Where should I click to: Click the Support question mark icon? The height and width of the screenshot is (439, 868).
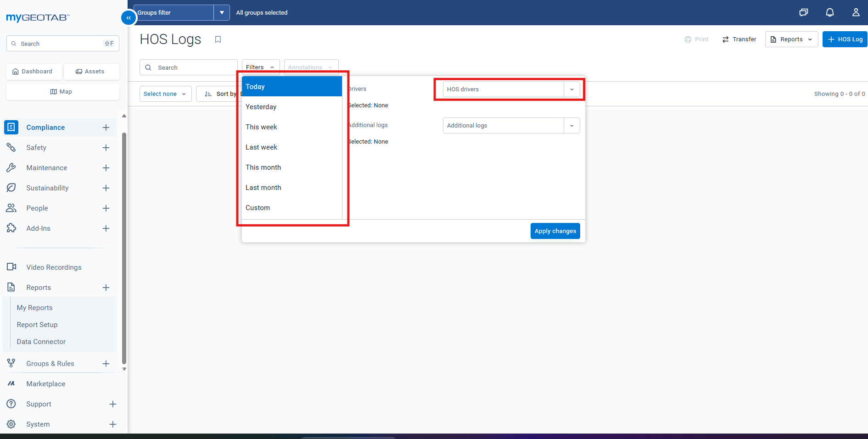click(x=11, y=404)
